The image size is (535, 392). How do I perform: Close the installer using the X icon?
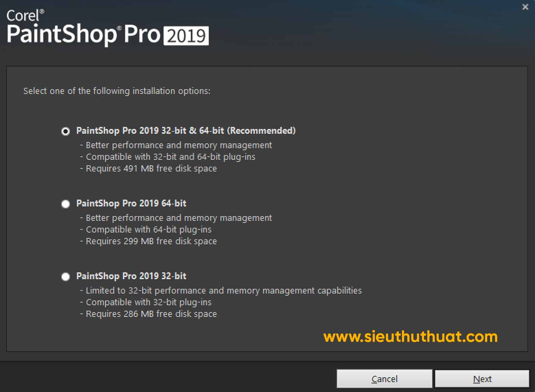tap(525, 7)
